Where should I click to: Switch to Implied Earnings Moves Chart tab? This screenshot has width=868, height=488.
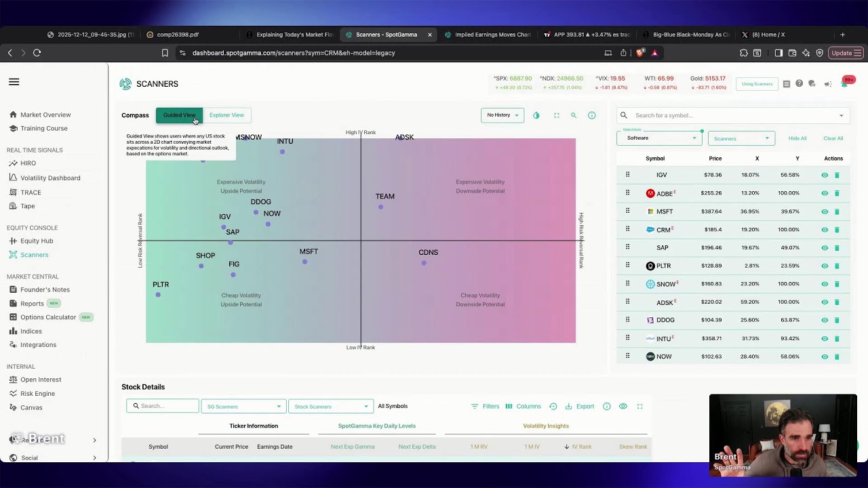click(x=488, y=35)
